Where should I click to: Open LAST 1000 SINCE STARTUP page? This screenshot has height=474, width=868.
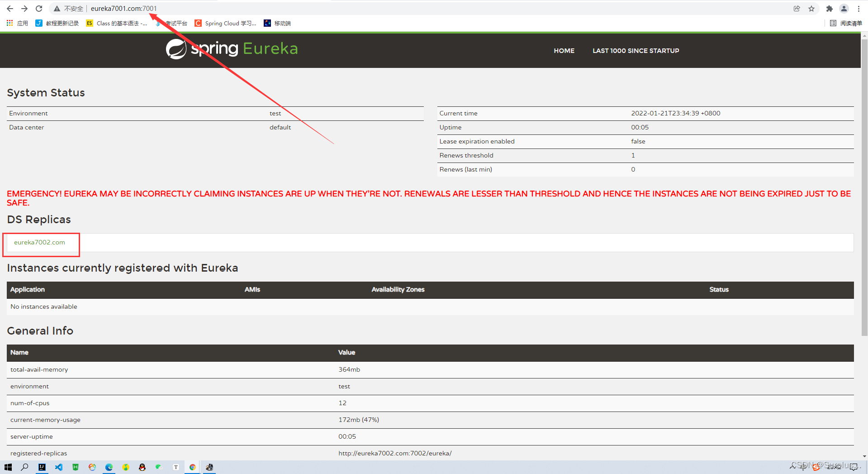point(636,51)
